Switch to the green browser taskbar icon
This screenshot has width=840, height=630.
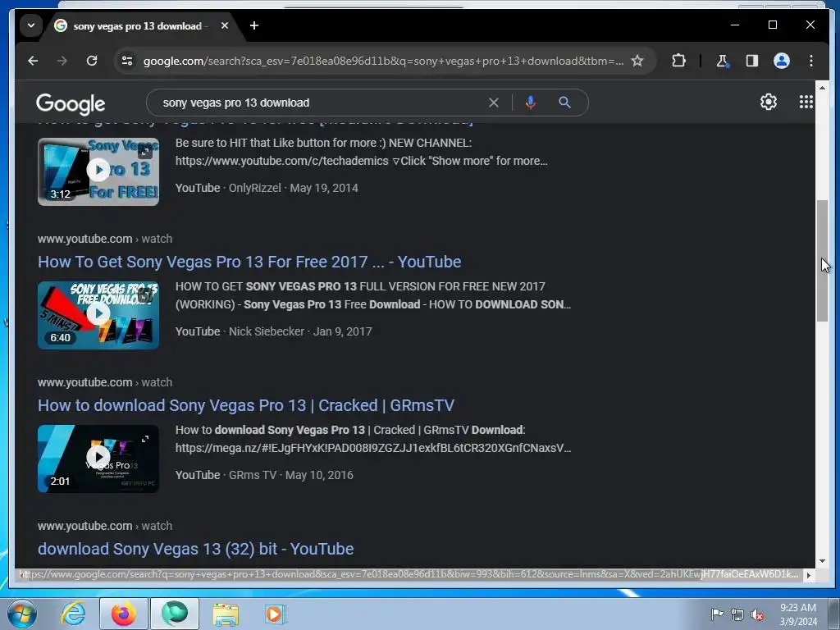click(175, 614)
